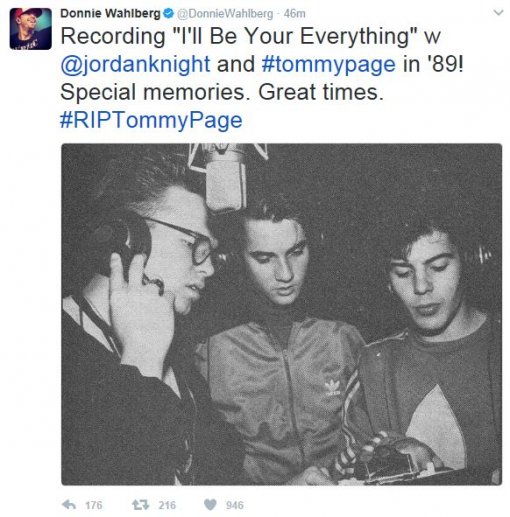The height and width of the screenshot is (517, 510).
Task: Click the "Special memories. Great times." text
Action: coord(222,92)
